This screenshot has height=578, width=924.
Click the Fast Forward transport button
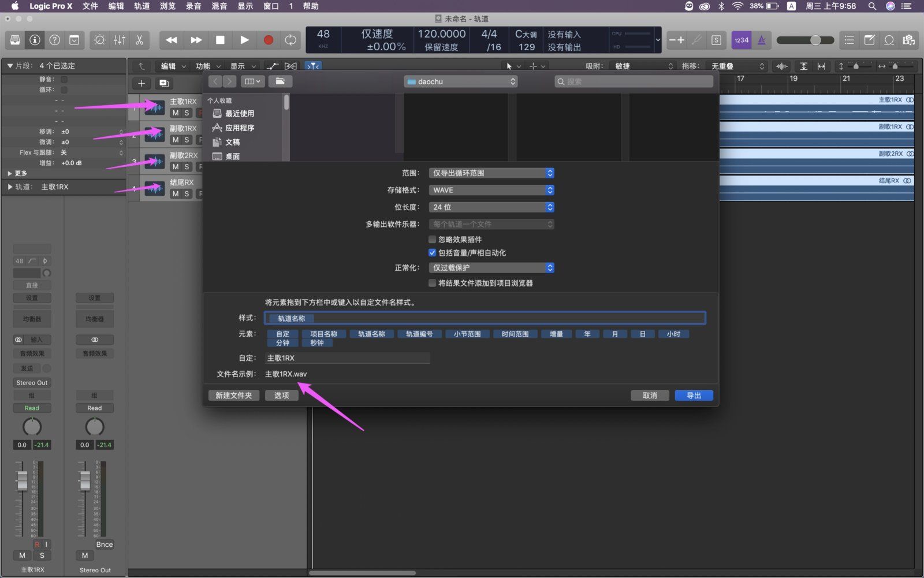click(196, 40)
